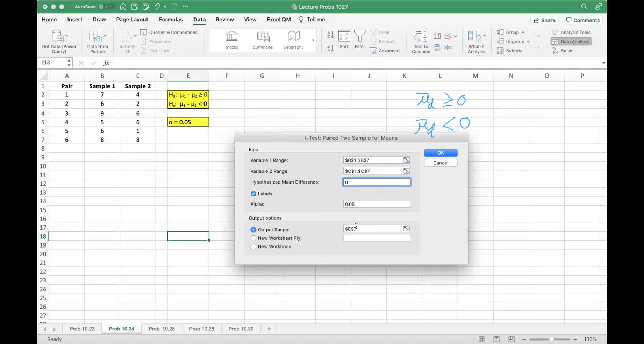Click Get Data (Power Query) icon
Image resolution: width=644 pixels, height=344 pixels.
(x=58, y=36)
